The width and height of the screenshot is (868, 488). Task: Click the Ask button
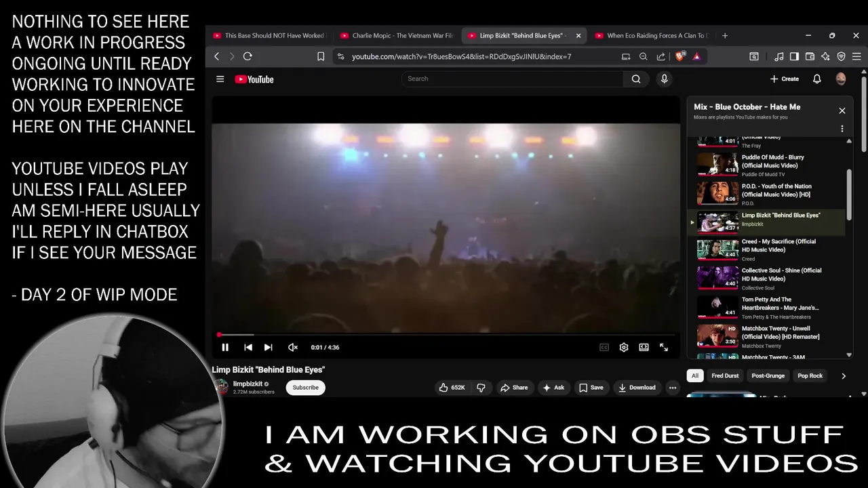(553, 388)
